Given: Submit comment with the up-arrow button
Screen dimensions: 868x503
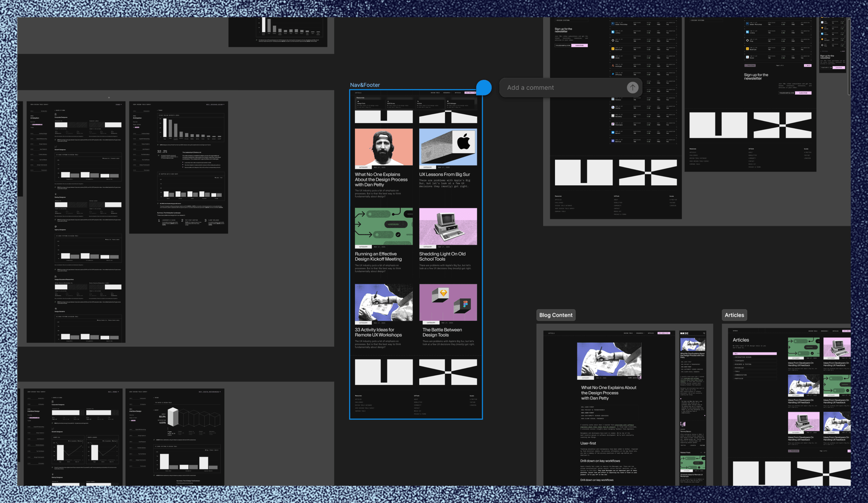Looking at the screenshot, I should tap(632, 88).
